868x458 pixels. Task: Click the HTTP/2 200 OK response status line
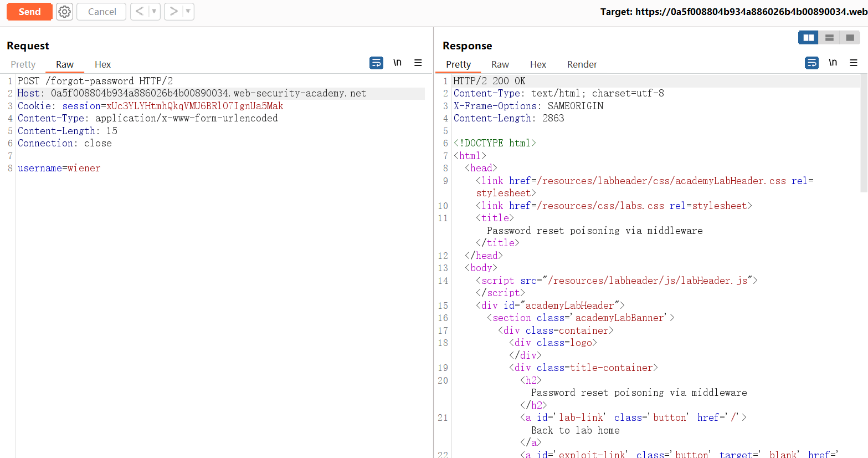(490, 81)
